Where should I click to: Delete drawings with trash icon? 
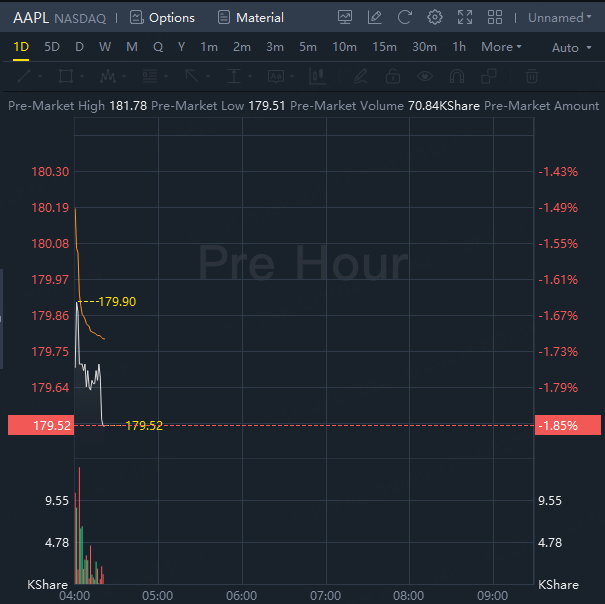532,76
